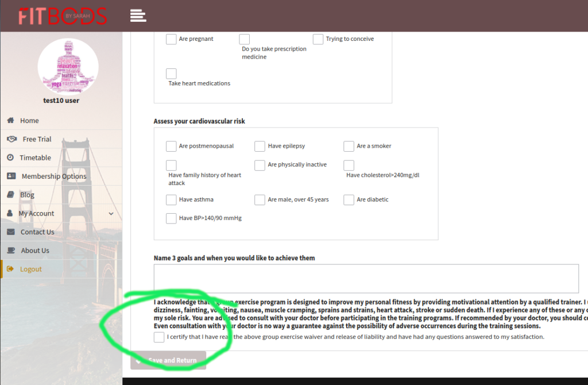
Task: Check the waiver certification checkbox
Action: point(159,337)
